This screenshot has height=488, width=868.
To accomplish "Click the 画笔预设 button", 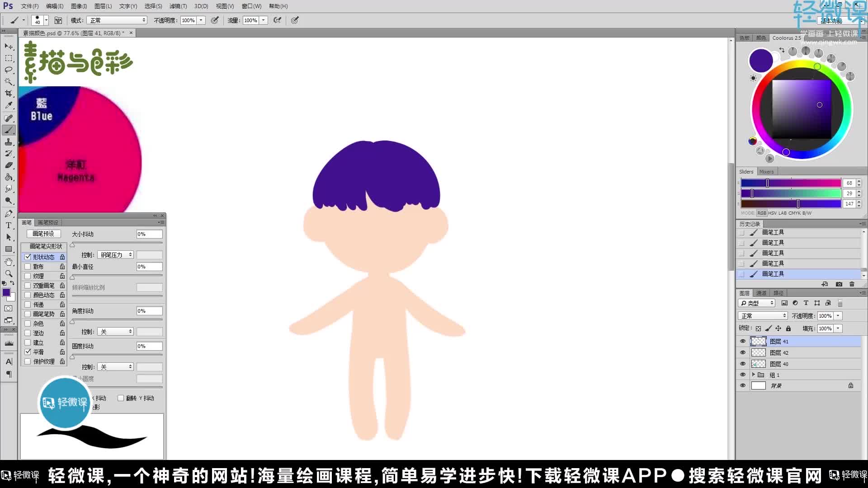I will tap(43, 234).
